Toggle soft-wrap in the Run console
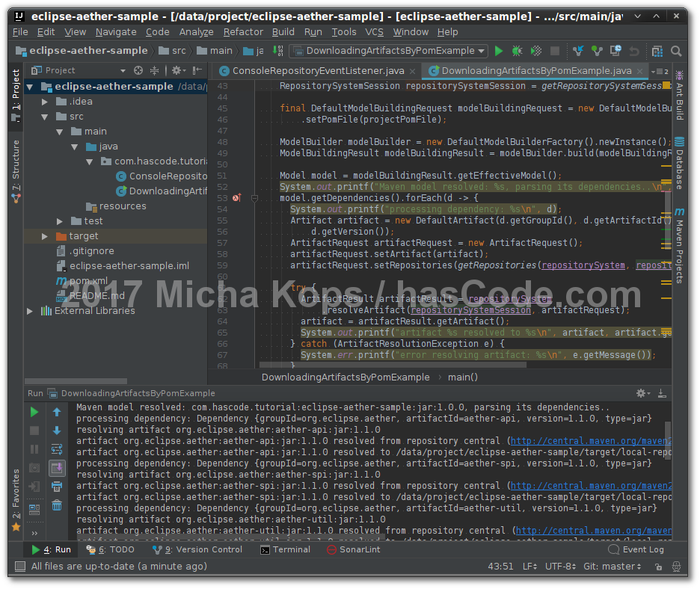This screenshot has width=700, height=589. tap(57, 449)
